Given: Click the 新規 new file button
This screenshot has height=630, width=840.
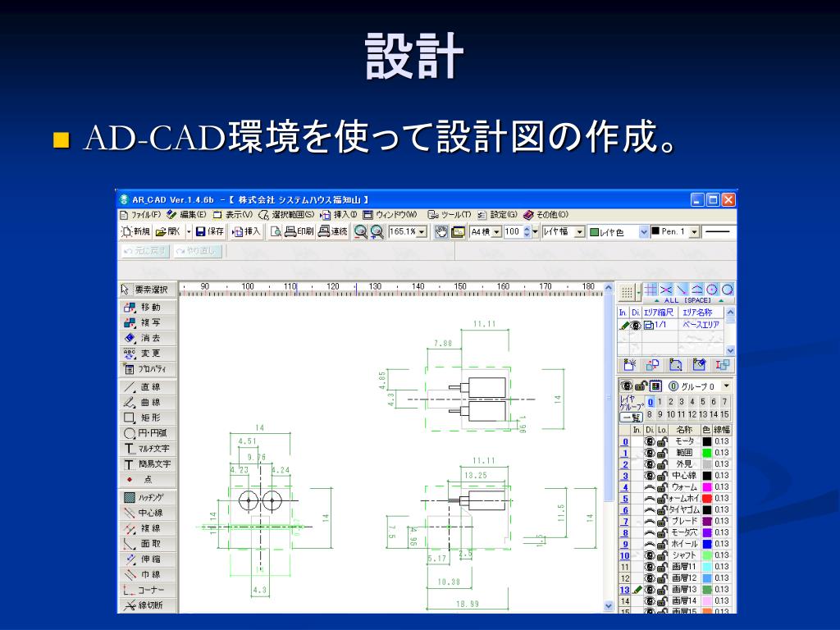Looking at the screenshot, I should click(x=135, y=232).
